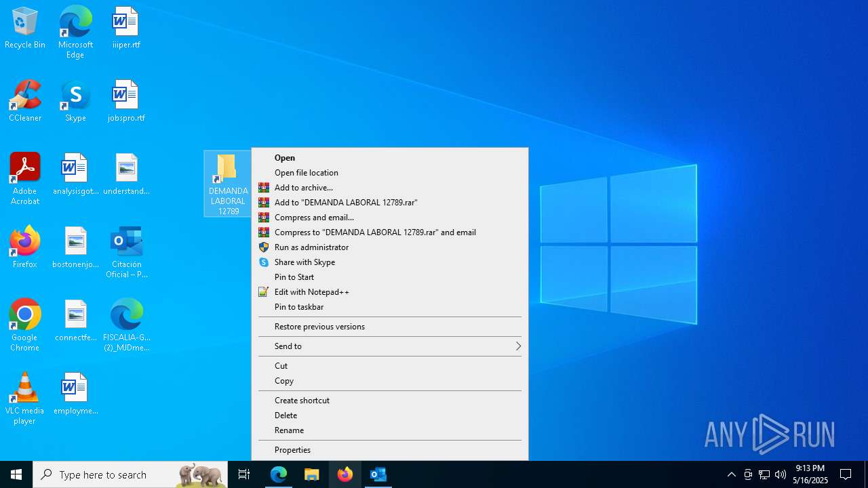The height and width of the screenshot is (488, 868).
Task: Click the taskbar search box
Action: click(130, 474)
